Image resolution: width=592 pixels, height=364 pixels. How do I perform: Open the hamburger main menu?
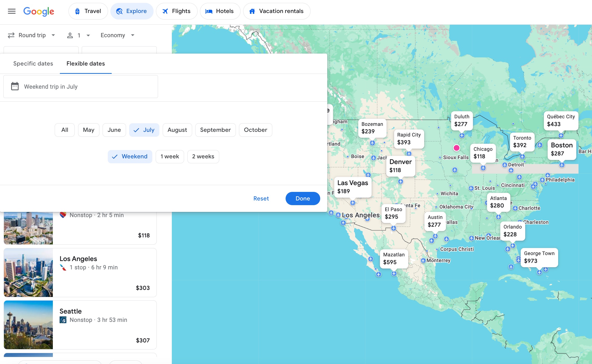click(12, 11)
